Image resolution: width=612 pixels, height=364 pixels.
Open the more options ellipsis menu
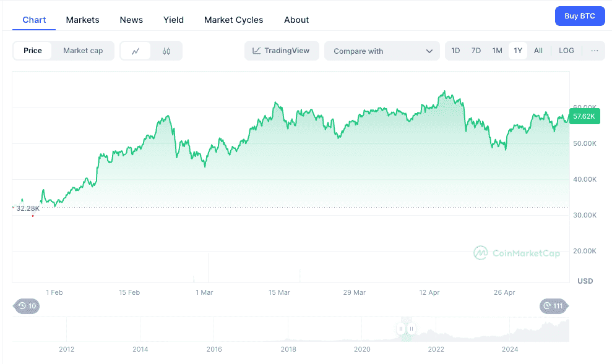click(x=595, y=51)
